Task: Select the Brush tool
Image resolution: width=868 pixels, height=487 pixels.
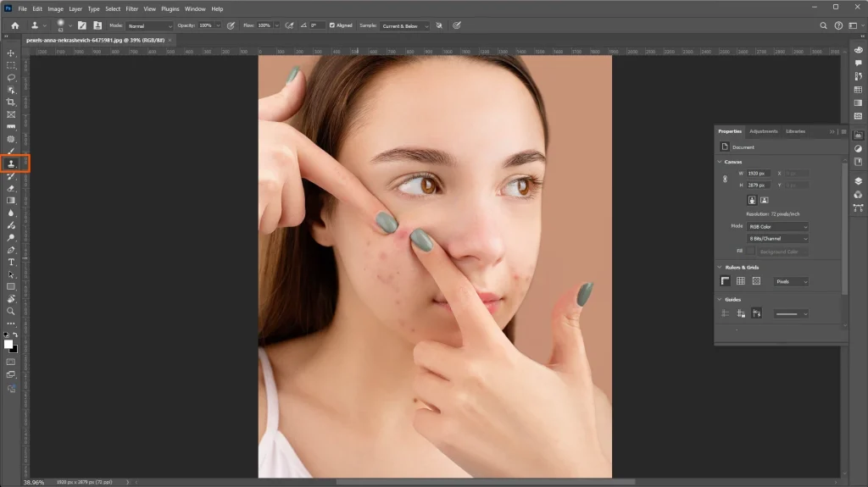Action: [10, 151]
